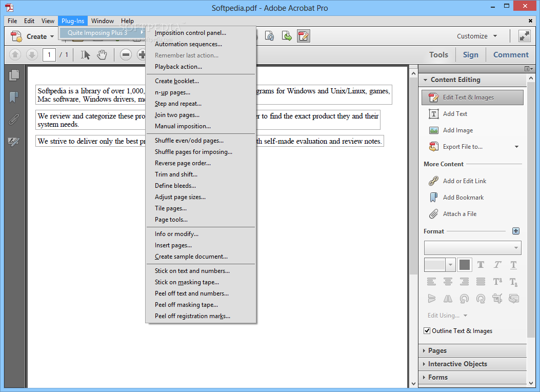This screenshot has width=540, height=392.
Task: Open the font name combo box
Action: (x=472, y=248)
